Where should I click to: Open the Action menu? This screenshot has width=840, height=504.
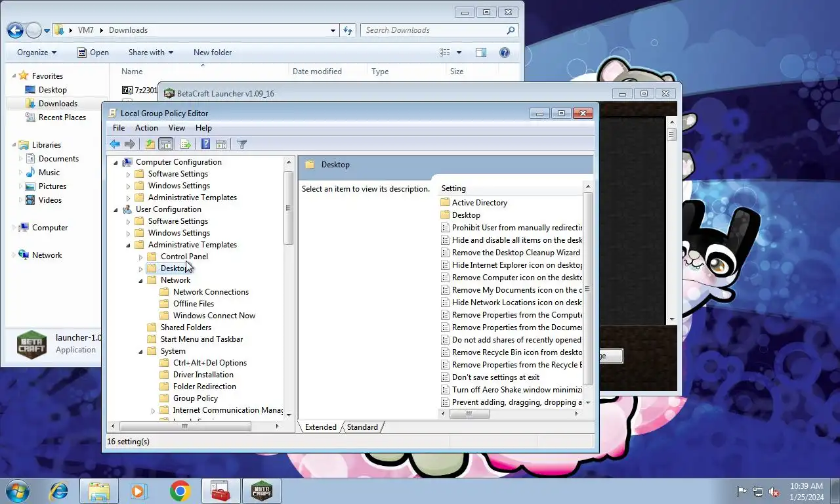(x=146, y=128)
